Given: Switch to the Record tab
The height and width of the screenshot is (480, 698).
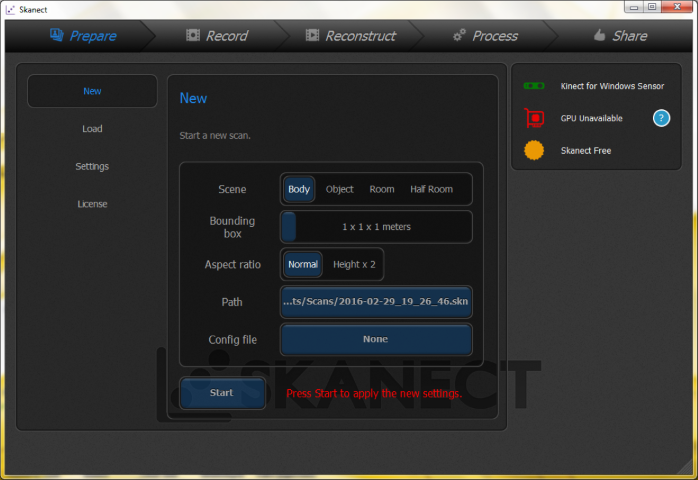Looking at the screenshot, I should coord(217,36).
